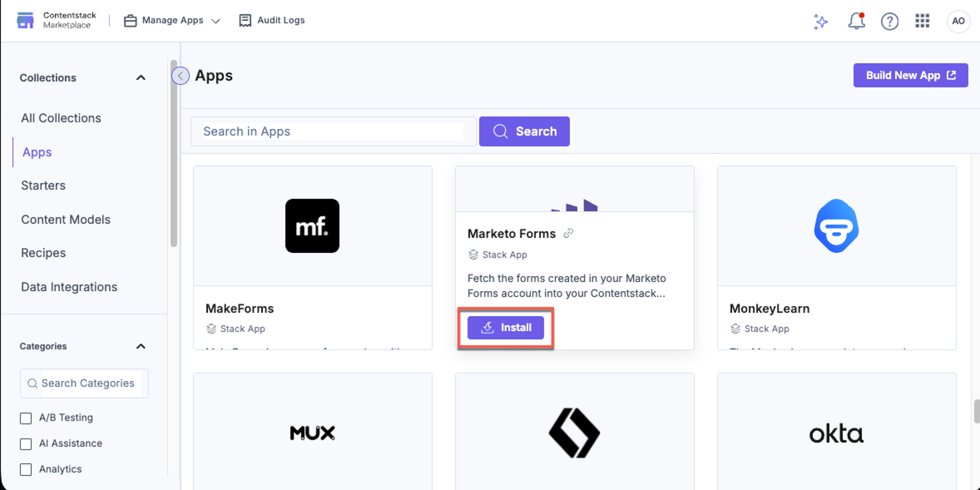The width and height of the screenshot is (980, 490).
Task: Check the AI Assistance category
Action: pyautogui.click(x=26, y=444)
